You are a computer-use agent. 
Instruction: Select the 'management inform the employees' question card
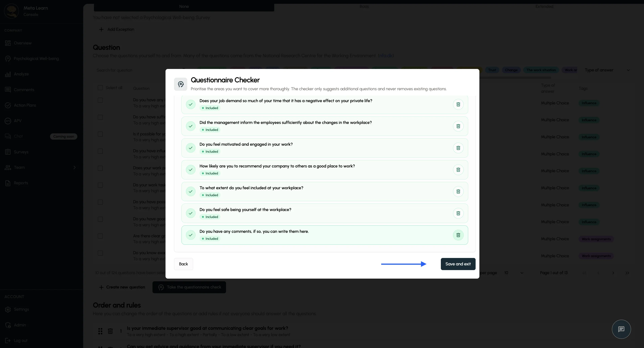click(x=324, y=126)
